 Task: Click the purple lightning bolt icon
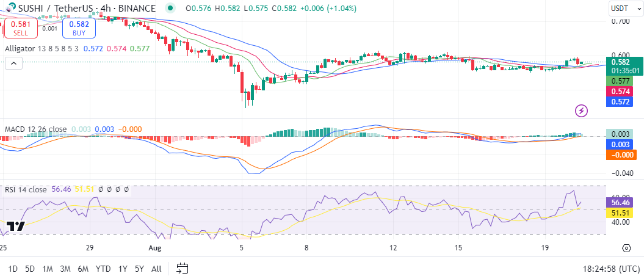pyautogui.click(x=582, y=110)
